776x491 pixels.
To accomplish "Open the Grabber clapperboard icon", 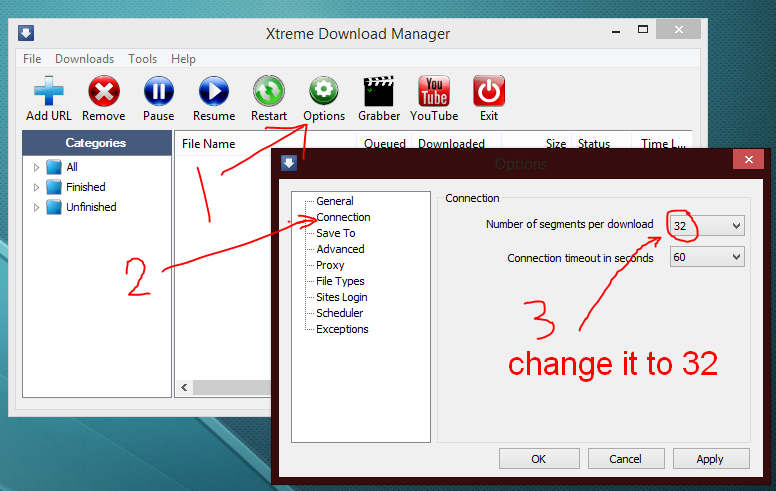I will (x=379, y=91).
